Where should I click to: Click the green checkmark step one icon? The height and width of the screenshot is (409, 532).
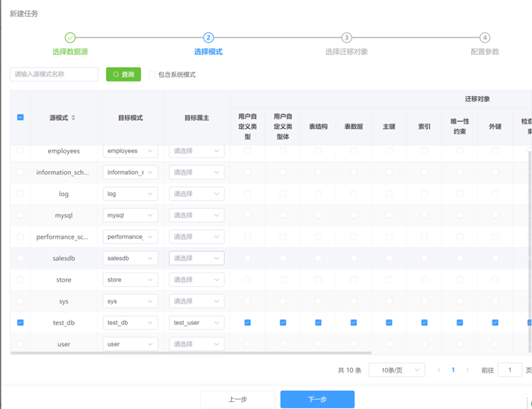[70, 37]
